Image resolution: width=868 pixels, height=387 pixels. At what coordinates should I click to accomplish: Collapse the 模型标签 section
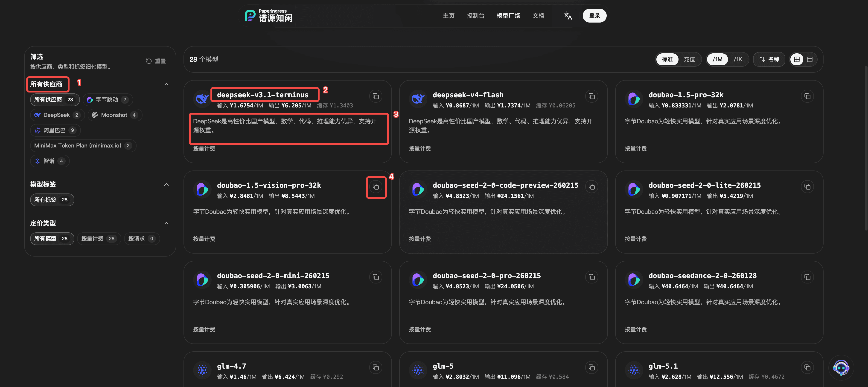166,185
